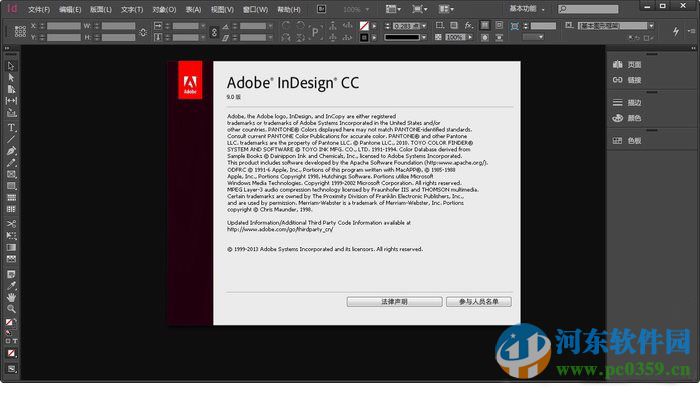Click the 参与人员名单 button

click(x=479, y=302)
